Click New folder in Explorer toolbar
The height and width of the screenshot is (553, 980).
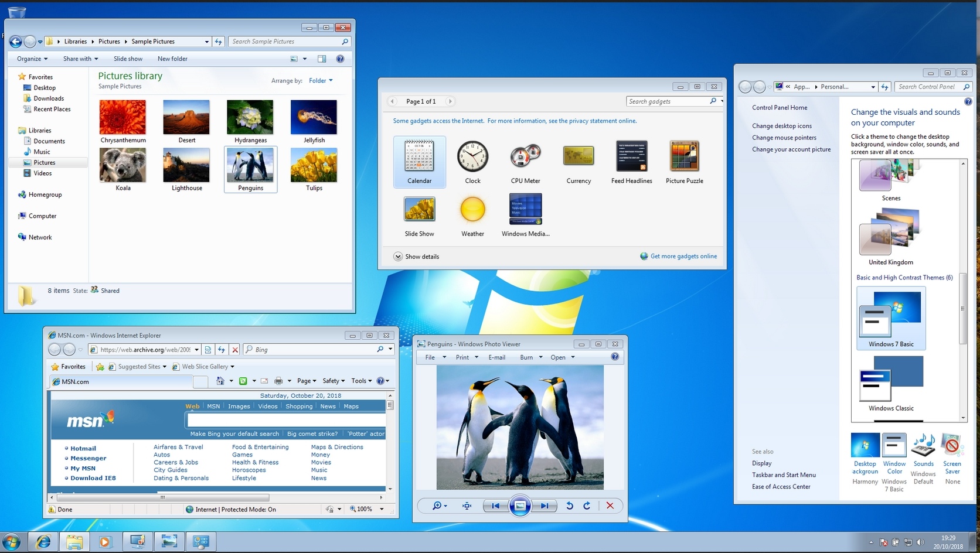172,59
